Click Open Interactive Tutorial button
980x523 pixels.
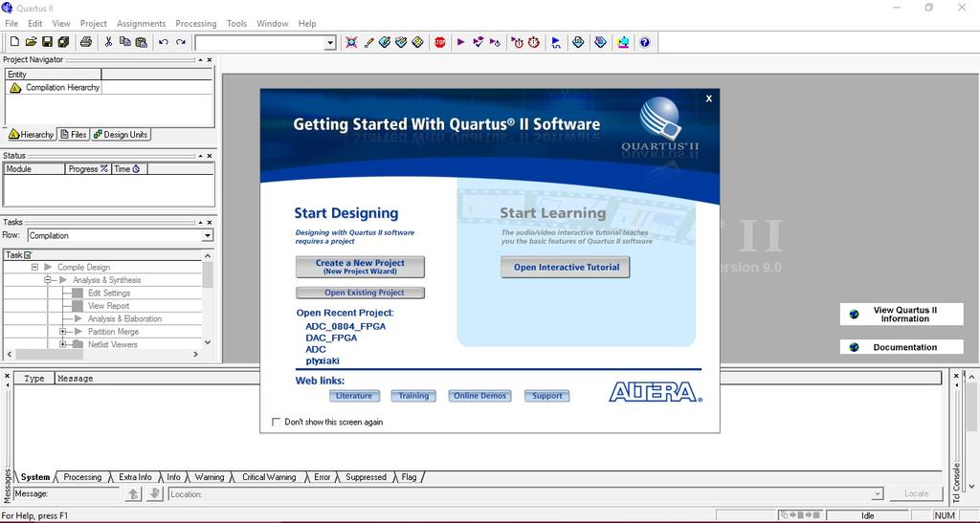(565, 267)
